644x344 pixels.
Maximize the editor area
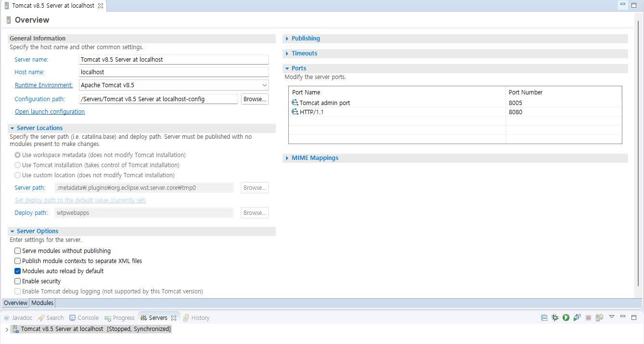(634, 5)
